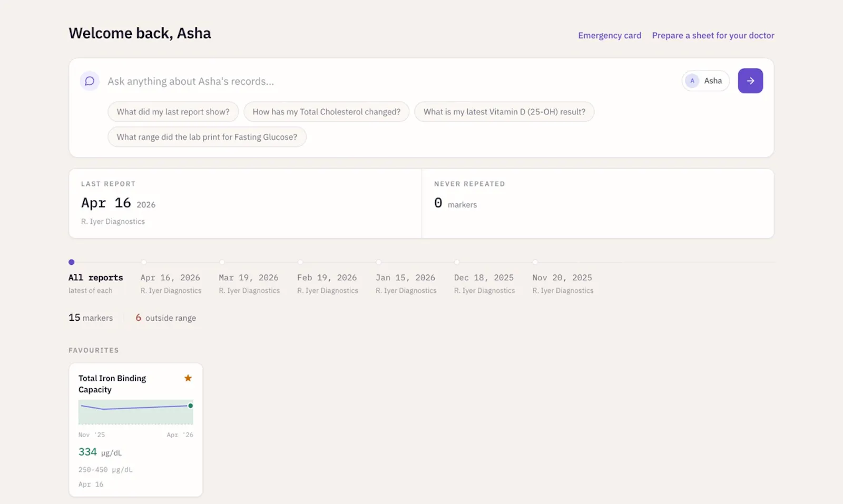The image size is (843, 504).
Task: Unfavourite Total Iron Binding Capacity via star
Action: 188,378
